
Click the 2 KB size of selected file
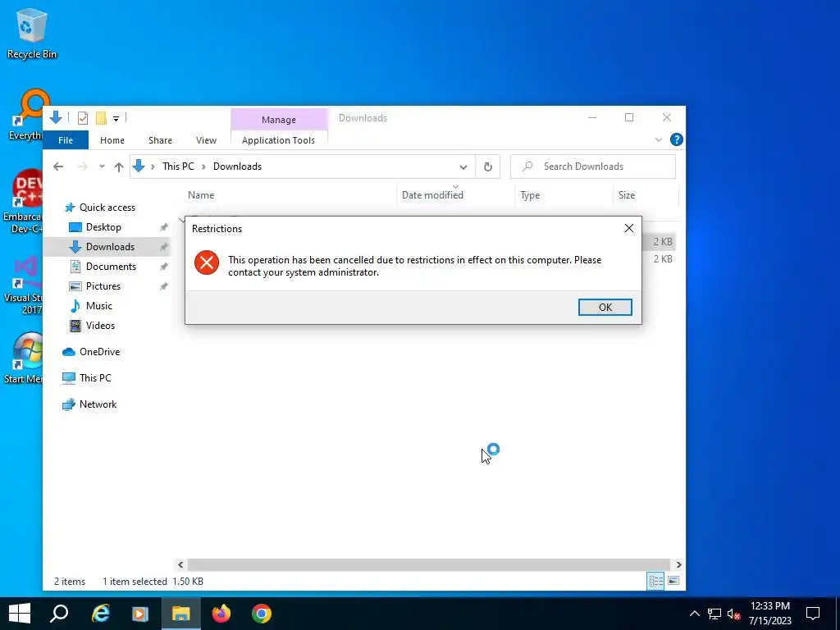click(x=663, y=242)
